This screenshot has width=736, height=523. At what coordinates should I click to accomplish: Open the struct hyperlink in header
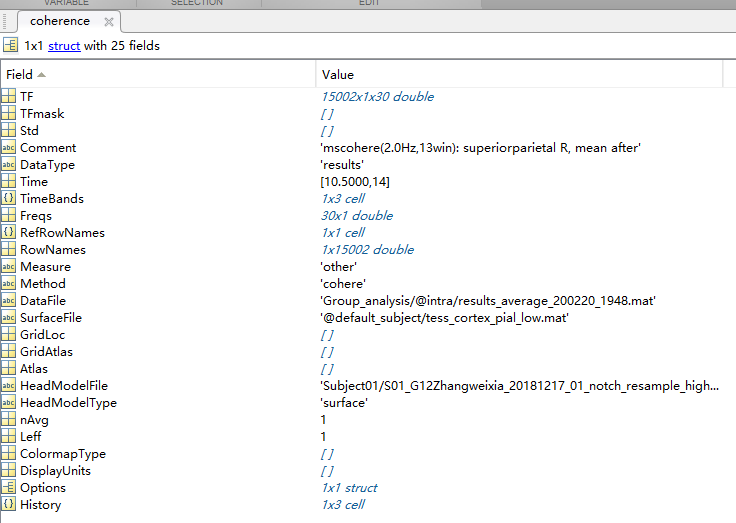coord(64,46)
